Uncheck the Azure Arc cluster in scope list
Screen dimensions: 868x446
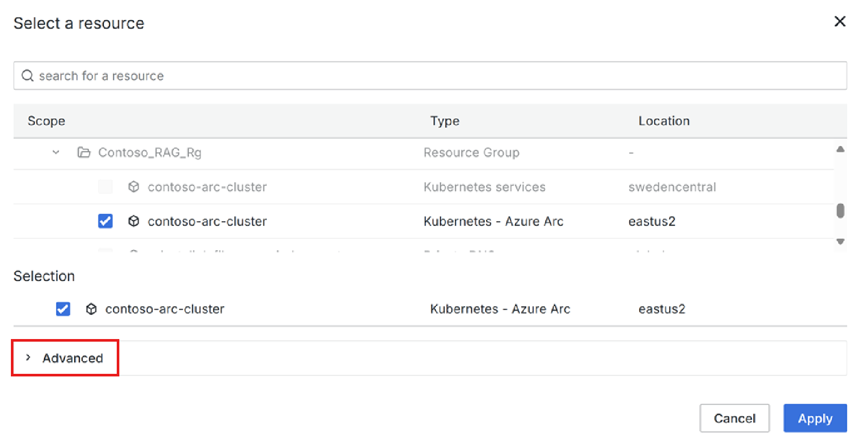(x=105, y=221)
